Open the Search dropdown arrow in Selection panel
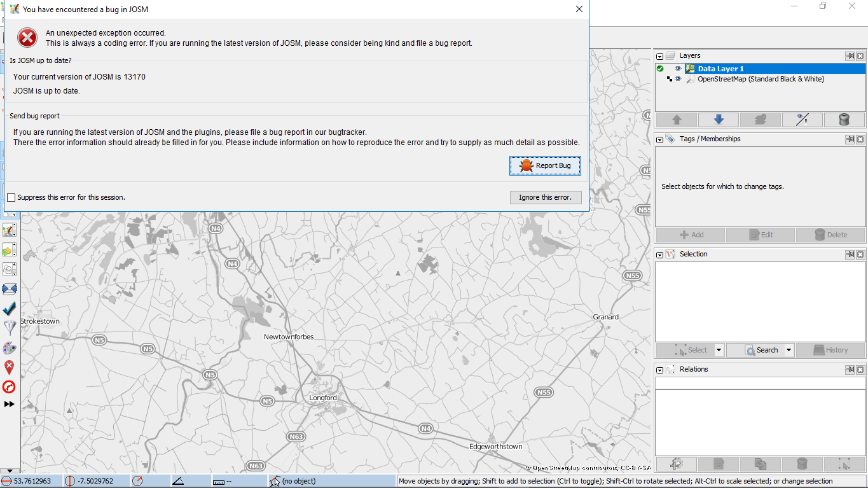The height and width of the screenshot is (488, 868). pyautogui.click(x=789, y=350)
